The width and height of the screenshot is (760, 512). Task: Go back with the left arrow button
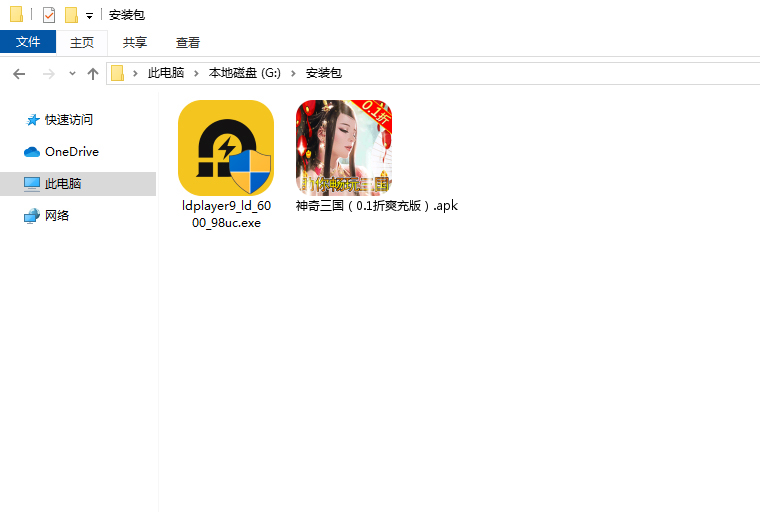tap(19, 74)
